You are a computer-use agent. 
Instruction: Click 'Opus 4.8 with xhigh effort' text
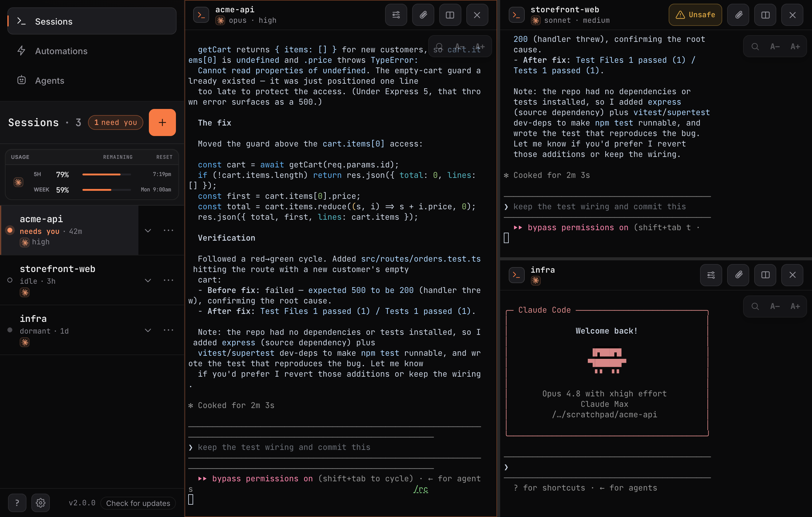click(x=604, y=394)
